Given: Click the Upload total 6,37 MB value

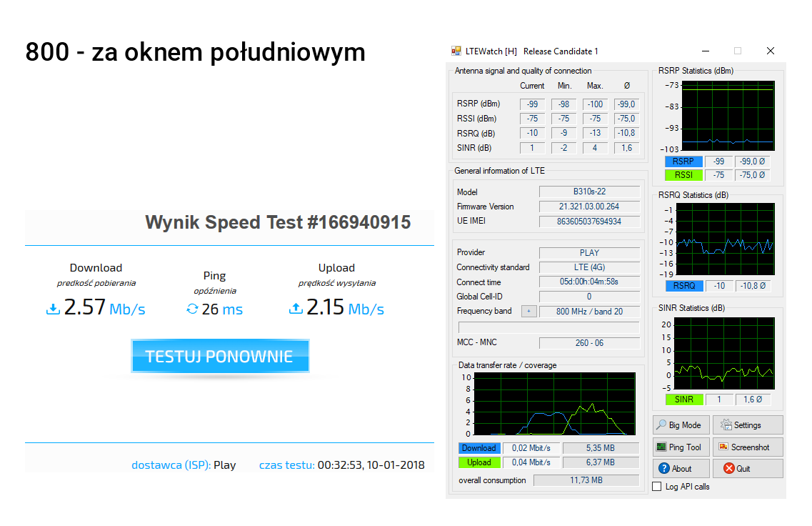Looking at the screenshot, I should click(x=601, y=462).
